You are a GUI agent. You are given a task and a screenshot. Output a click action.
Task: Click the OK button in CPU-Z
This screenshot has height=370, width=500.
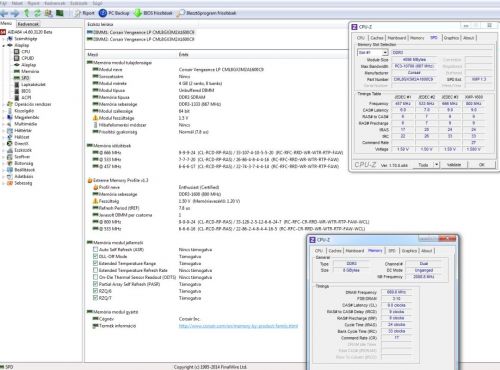(x=482, y=165)
